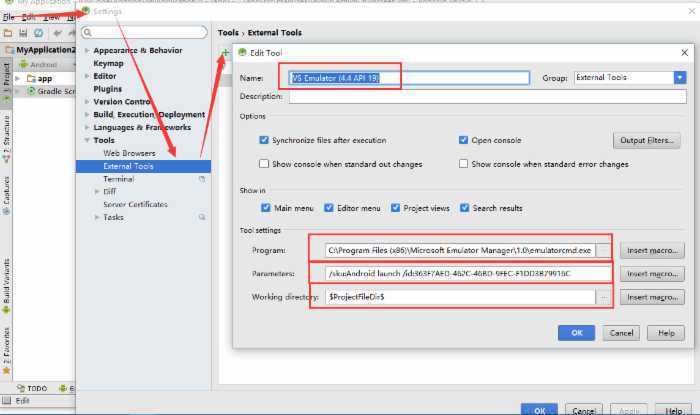700x415 pixels.
Task: Select Plugins in the settings tree
Action: (x=108, y=89)
